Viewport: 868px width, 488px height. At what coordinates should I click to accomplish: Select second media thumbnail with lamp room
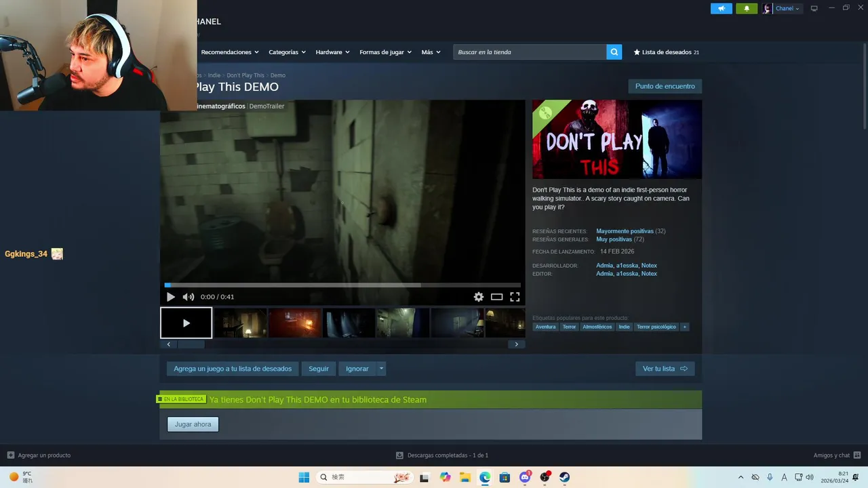[241, 323]
